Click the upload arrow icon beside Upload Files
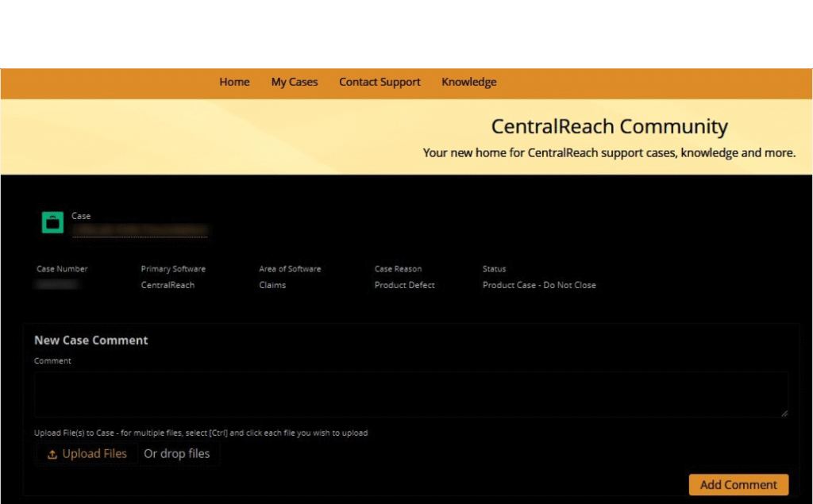 [54, 453]
